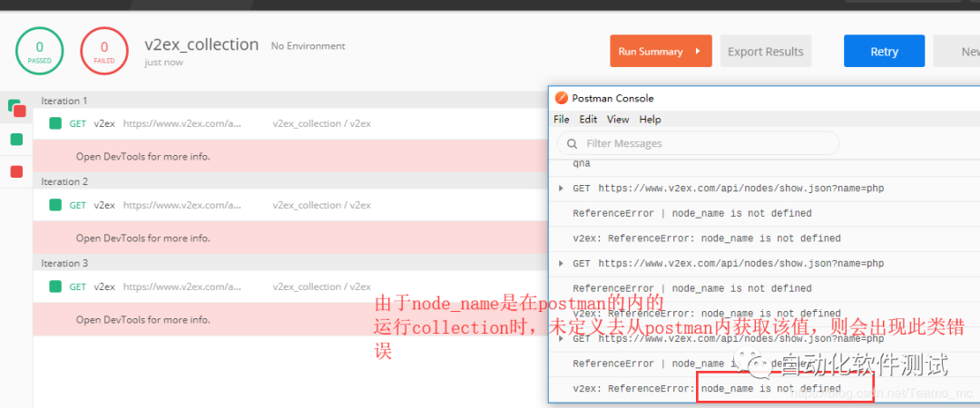This screenshot has width=980, height=408.
Task: Click the 'just now' timestamp
Action: coord(163,63)
